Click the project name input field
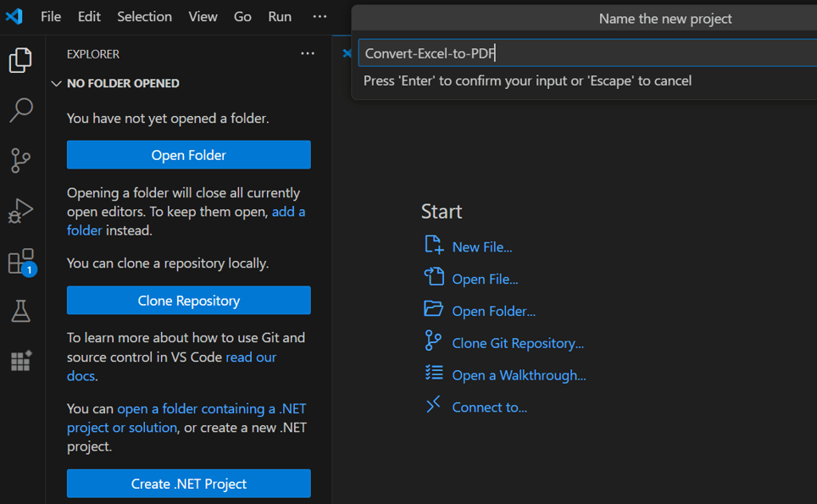 coord(585,53)
